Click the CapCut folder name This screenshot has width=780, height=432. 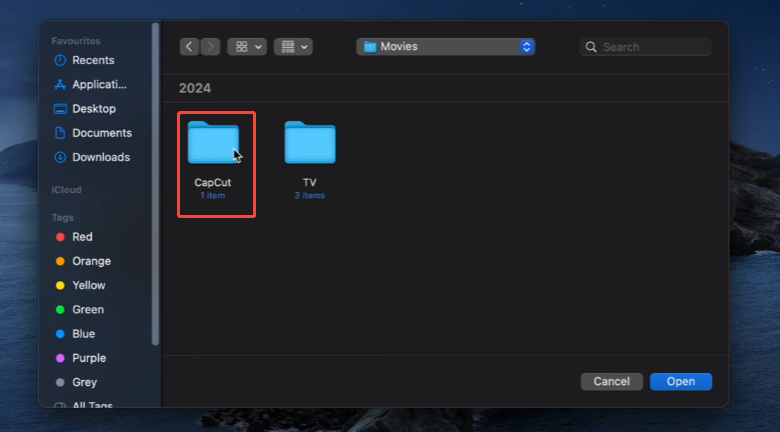(x=213, y=183)
